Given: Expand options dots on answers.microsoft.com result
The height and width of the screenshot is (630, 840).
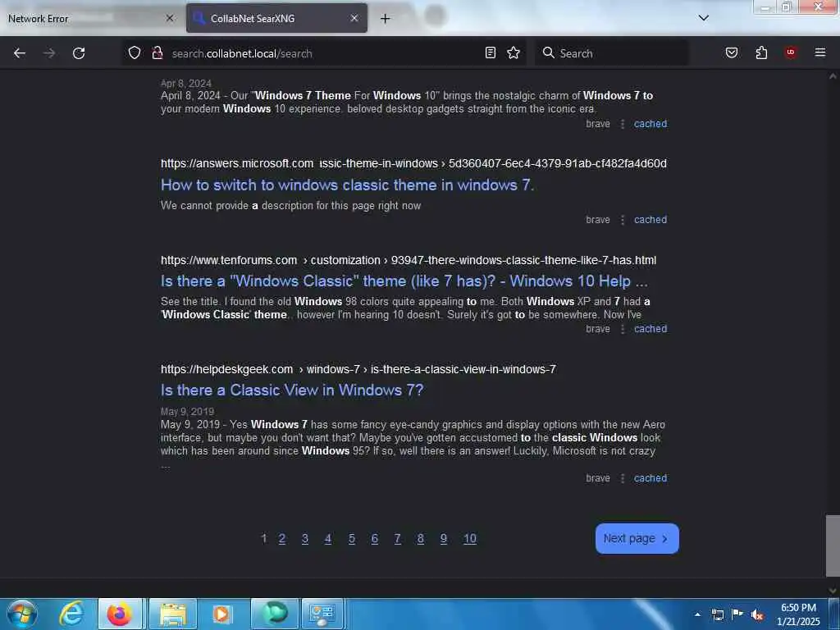Looking at the screenshot, I should click(x=623, y=220).
